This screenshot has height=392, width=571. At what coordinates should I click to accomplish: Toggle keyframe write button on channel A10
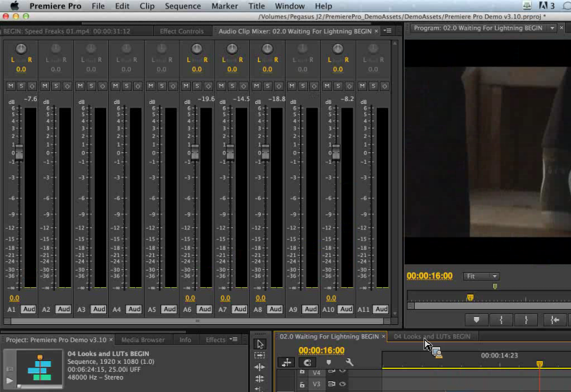349,86
